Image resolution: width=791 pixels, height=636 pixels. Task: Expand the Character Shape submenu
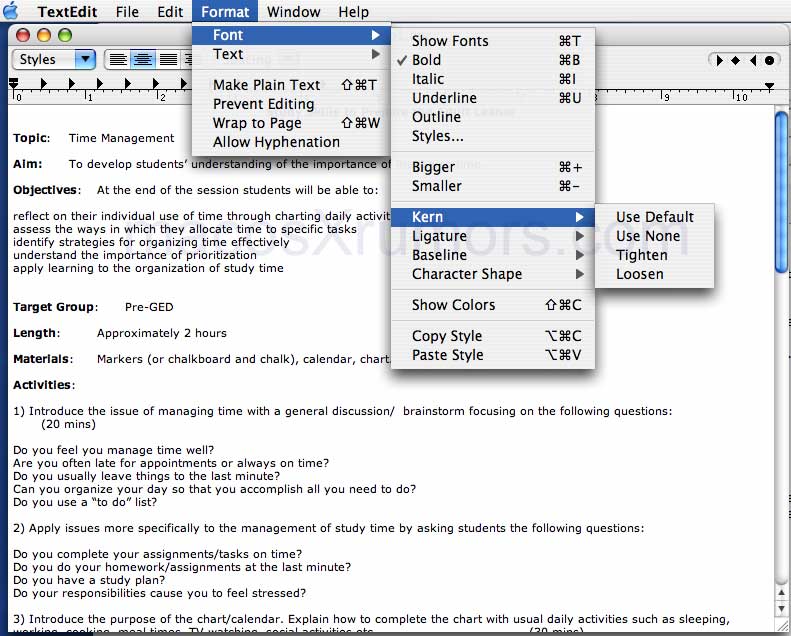coord(493,274)
